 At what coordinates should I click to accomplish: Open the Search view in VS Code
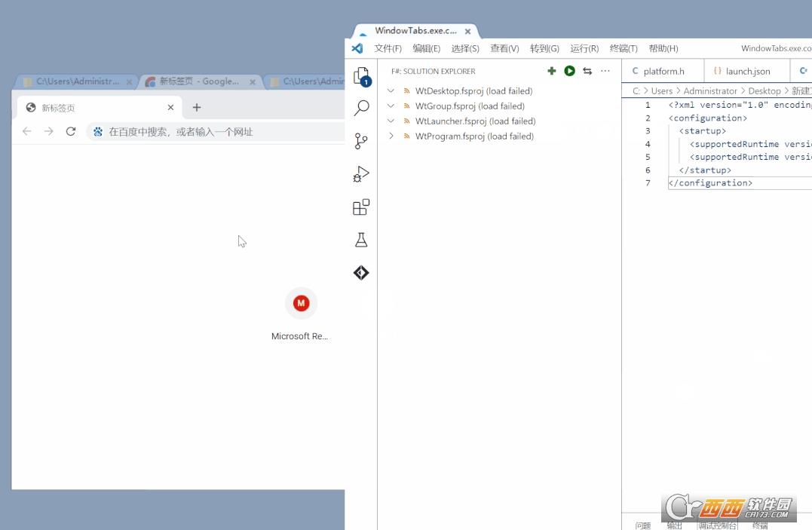(x=361, y=109)
